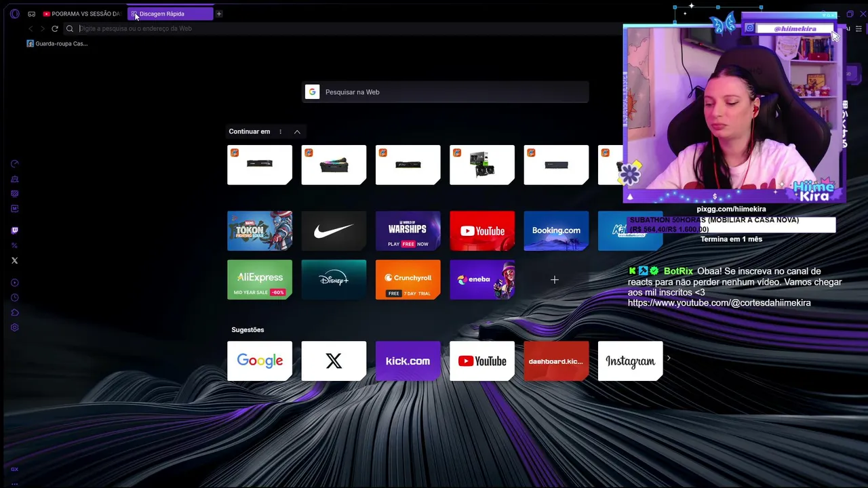The width and height of the screenshot is (868, 488).
Task: Open the Nike speed dial tile
Action: click(x=334, y=230)
